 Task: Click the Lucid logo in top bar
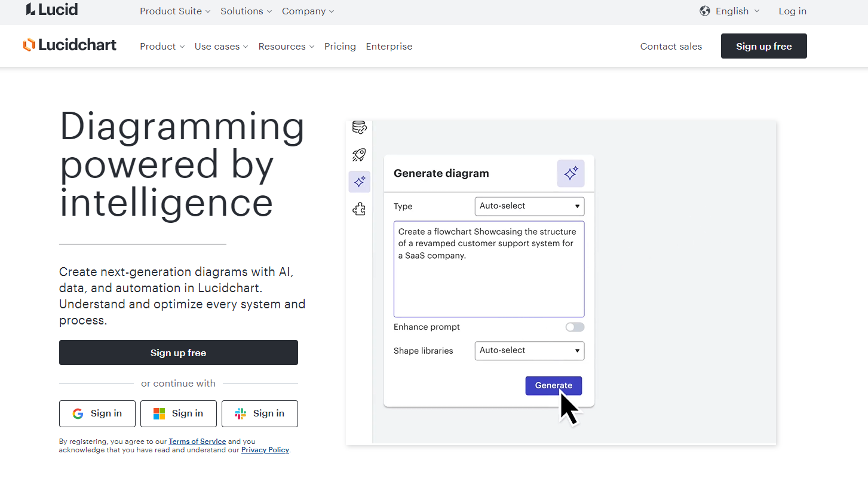[52, 10]
